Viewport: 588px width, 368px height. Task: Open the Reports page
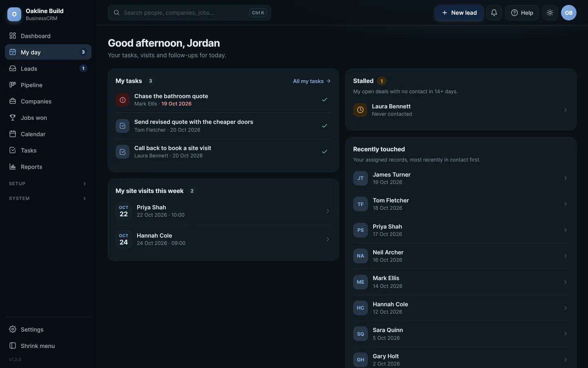click(48, 167)
